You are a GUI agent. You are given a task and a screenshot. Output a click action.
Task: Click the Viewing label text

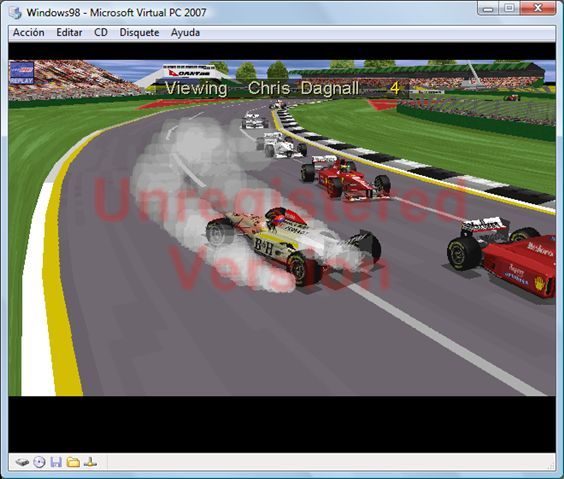tap(196, 88)
